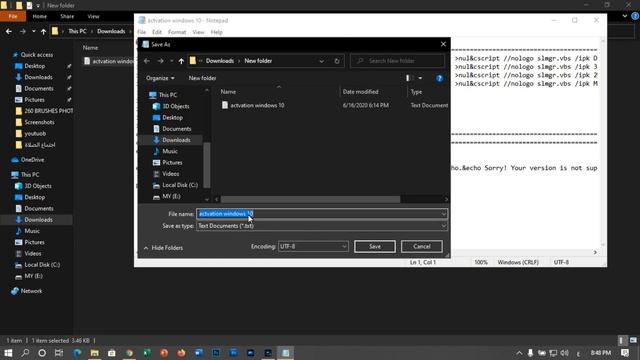Viewport: 640px width, 360px height.
Task: Sort by Name column in dialog
Action: (x=228, y=92)
